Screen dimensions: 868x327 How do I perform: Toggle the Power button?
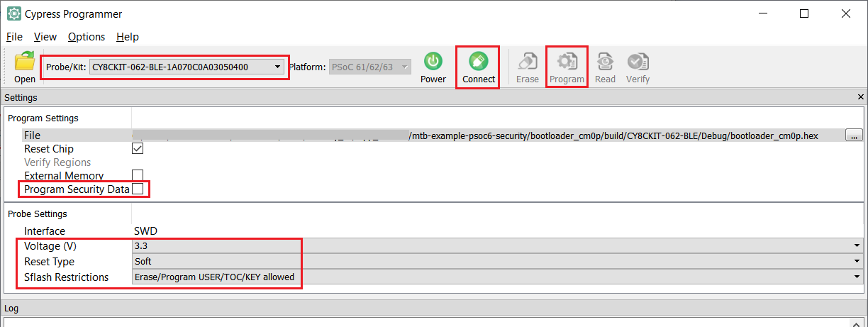[433, 61]
